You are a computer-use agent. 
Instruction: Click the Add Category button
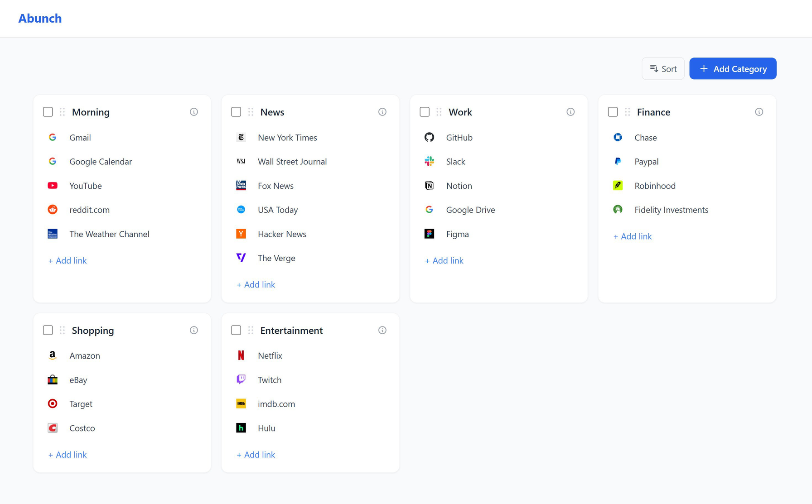[733, 68]
